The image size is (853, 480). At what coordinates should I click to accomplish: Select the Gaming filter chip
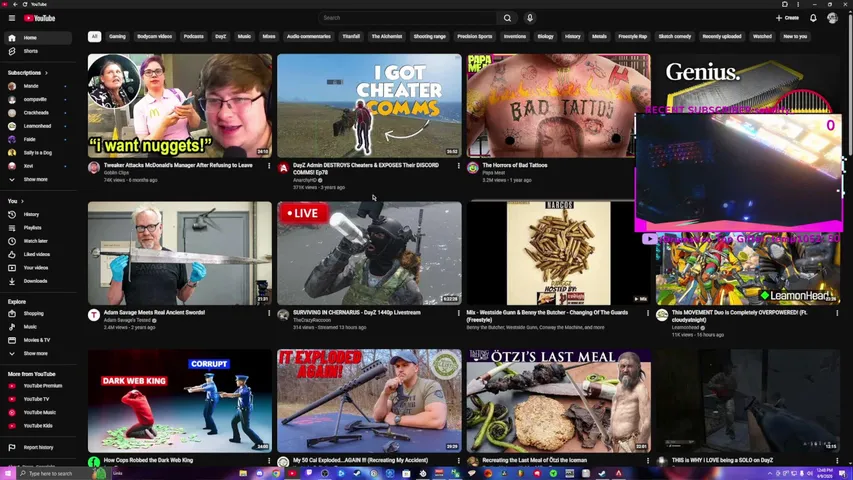pos(117,36)
